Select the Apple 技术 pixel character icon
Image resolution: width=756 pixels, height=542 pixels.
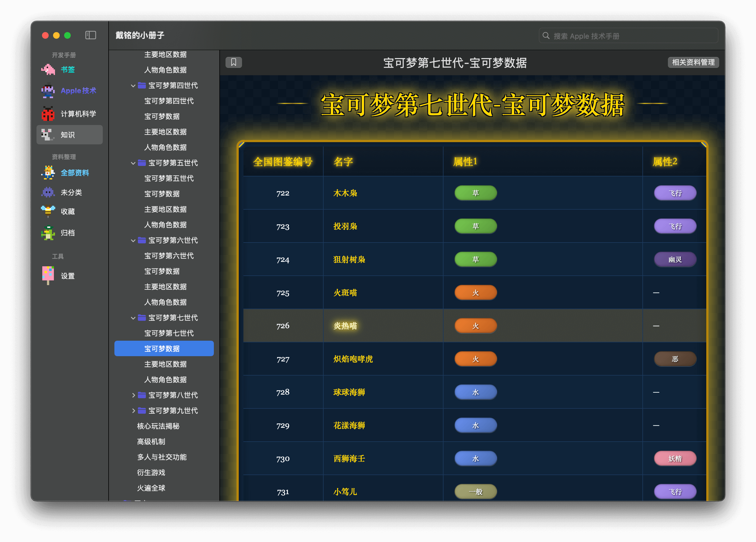pyautogui.click(x=48, y=90)
